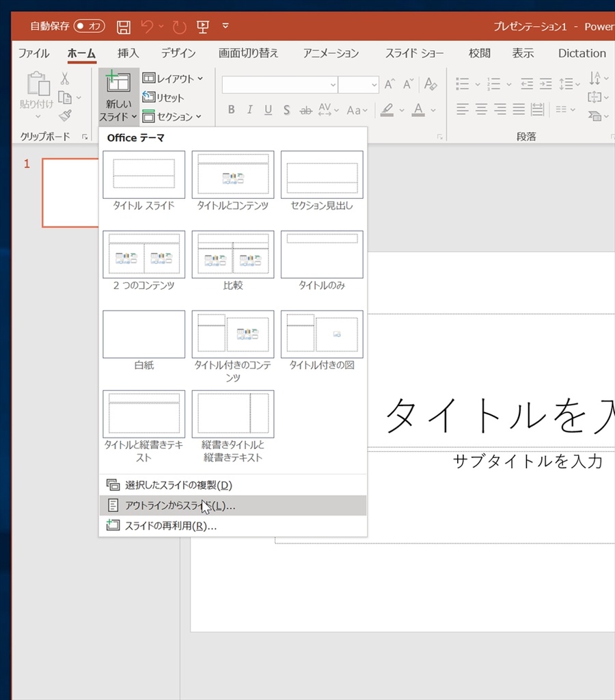This screenshot has height=700, width=615.
Task: Click the Line Spacing icon
Action: pos(566,83)
